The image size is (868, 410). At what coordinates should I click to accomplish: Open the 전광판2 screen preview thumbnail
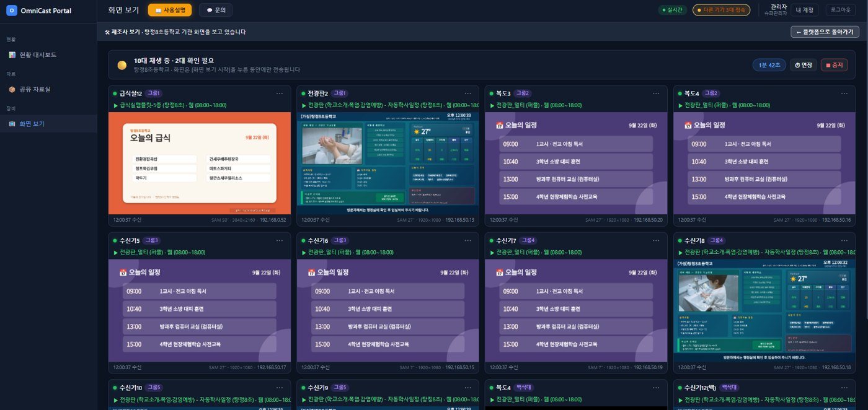click(x=387, y=163)
